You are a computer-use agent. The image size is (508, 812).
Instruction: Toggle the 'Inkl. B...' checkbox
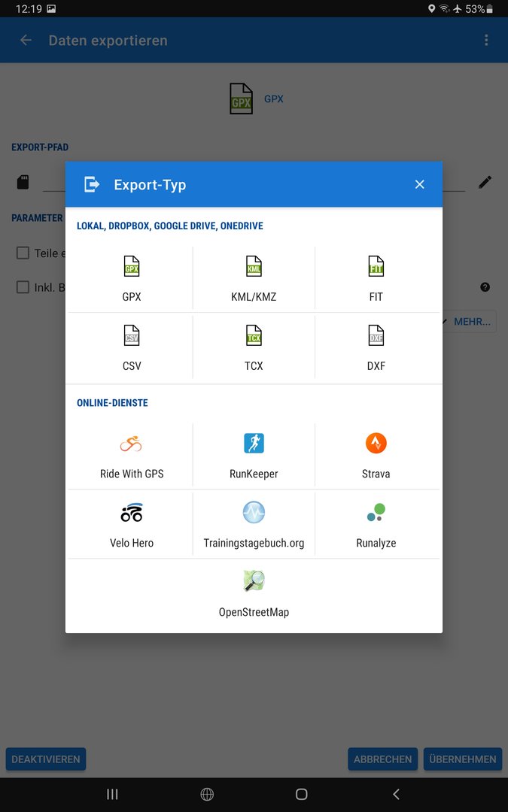23,287
